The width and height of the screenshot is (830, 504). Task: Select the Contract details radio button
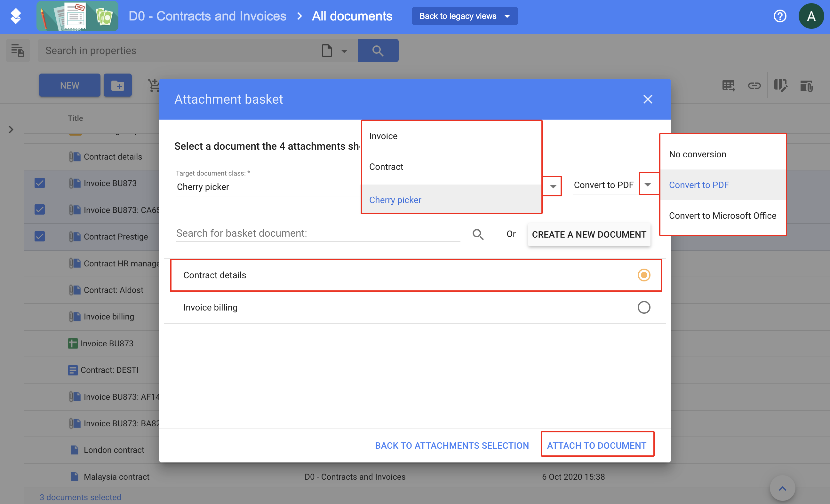[644, 275]
